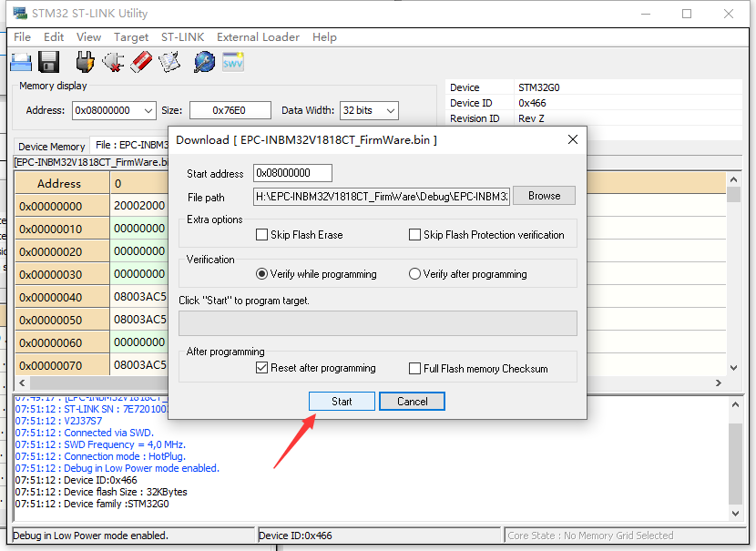This screenshot has height=551, width=756.
Task: Click the File path input field
Action: coord(382,197)
